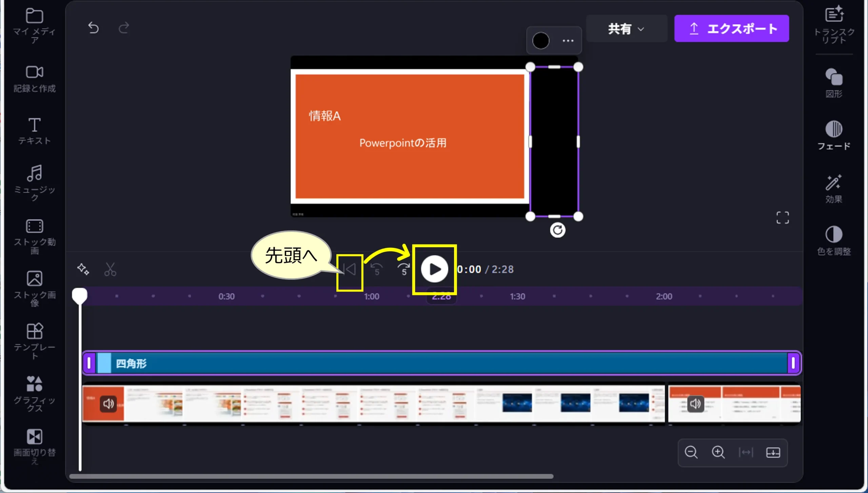Open the テキスト text tab
Image resolution: width=868 pixels, height=493 pixels.
point(34,131)
